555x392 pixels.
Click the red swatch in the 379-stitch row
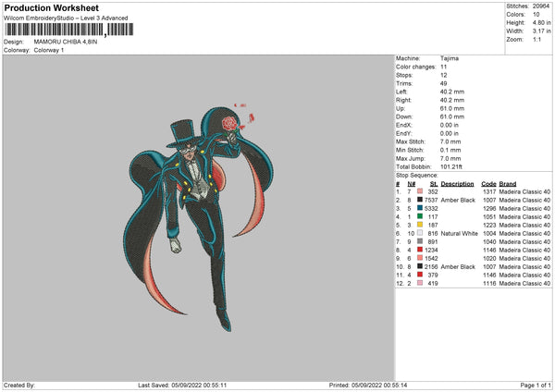pyautogui.click(x=420, y=275)
